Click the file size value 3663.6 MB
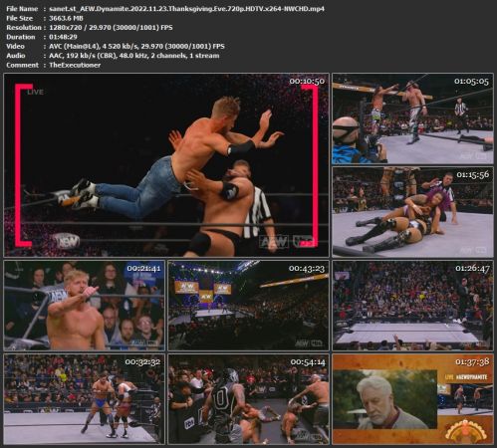This screenshot has width=497, height=448. click(66, 18)
